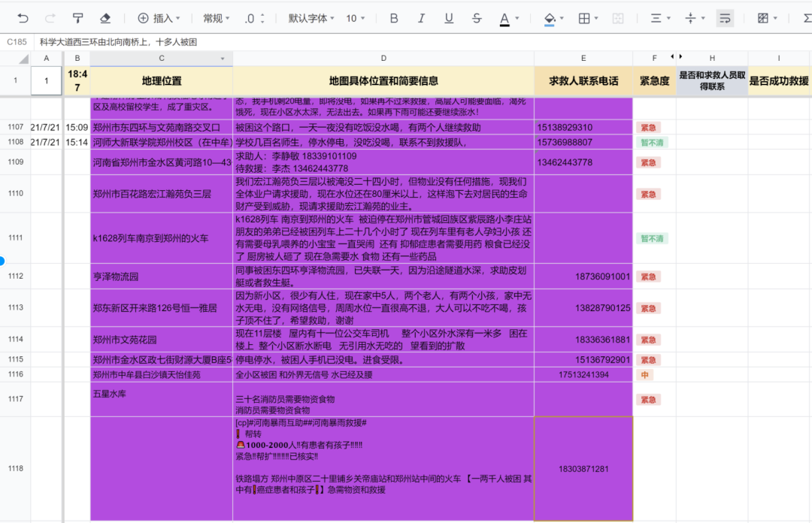Click the 中 urgency tag in row 1116

[645, 375]
